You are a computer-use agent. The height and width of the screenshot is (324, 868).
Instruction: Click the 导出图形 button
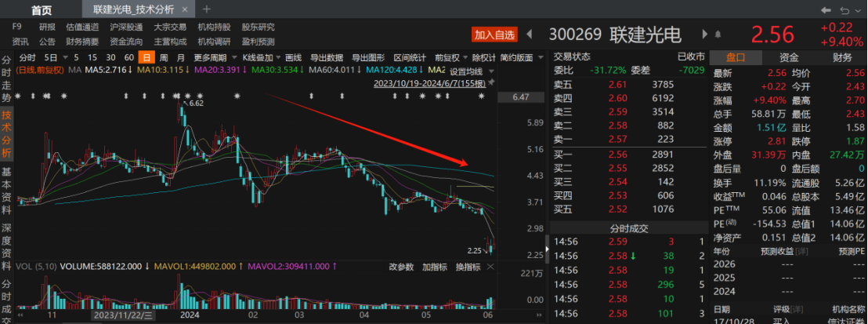coord(368,58)
